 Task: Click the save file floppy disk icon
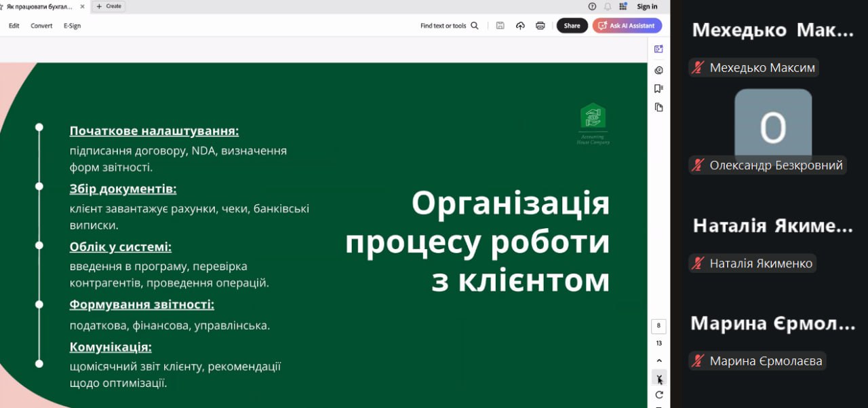(x=500, y=26)
